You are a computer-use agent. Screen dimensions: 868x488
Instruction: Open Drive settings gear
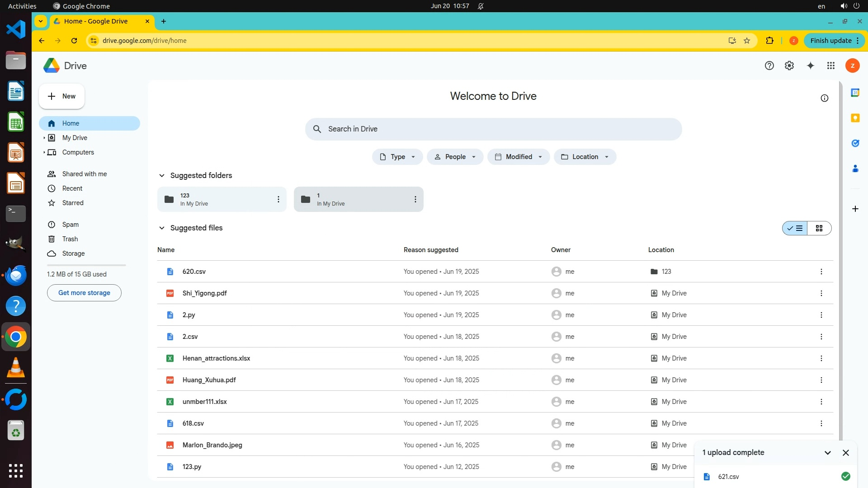coord(789,66)
